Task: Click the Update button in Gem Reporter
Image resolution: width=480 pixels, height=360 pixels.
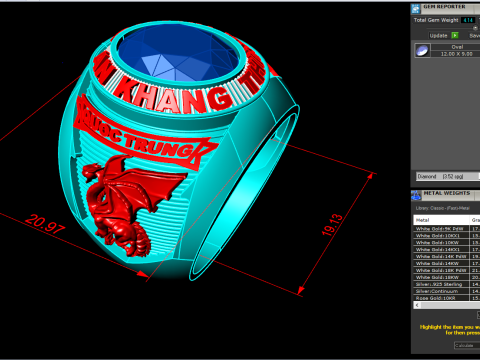Action: [438, 36]
